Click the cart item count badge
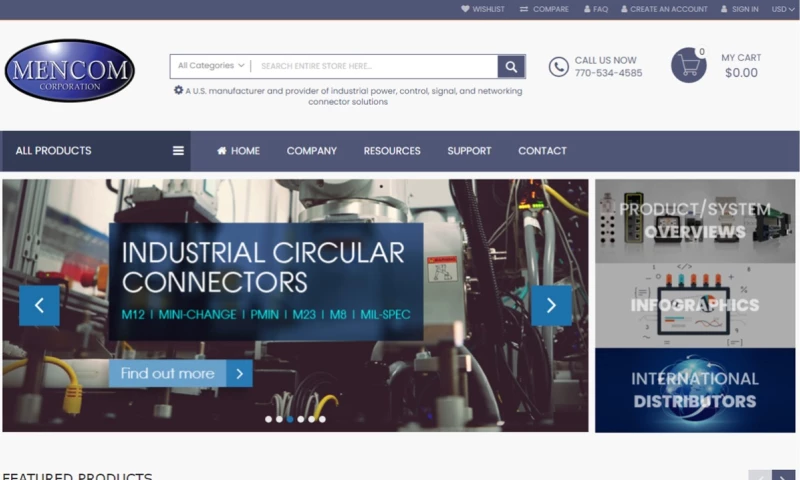 pos(702,52)
